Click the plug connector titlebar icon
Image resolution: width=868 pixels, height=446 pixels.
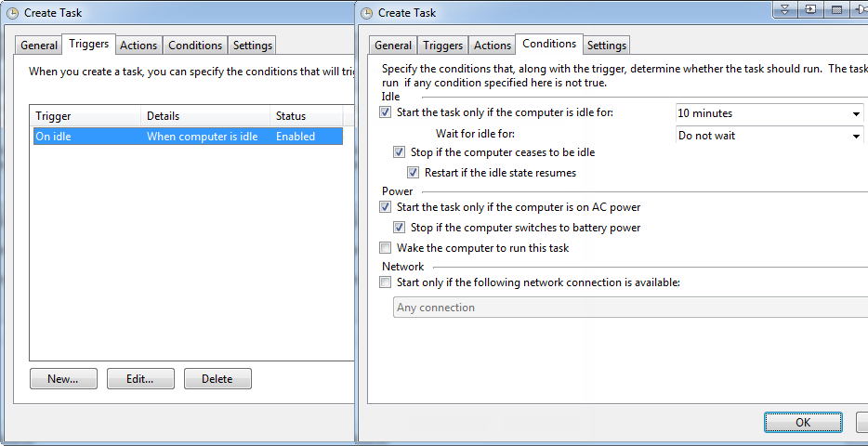860,9
